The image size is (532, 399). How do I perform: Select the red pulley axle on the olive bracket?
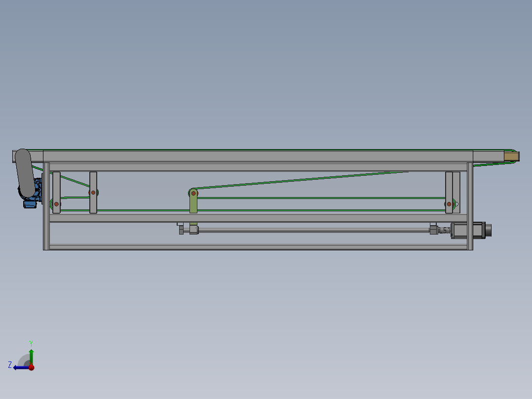click(x=193, y=193)
